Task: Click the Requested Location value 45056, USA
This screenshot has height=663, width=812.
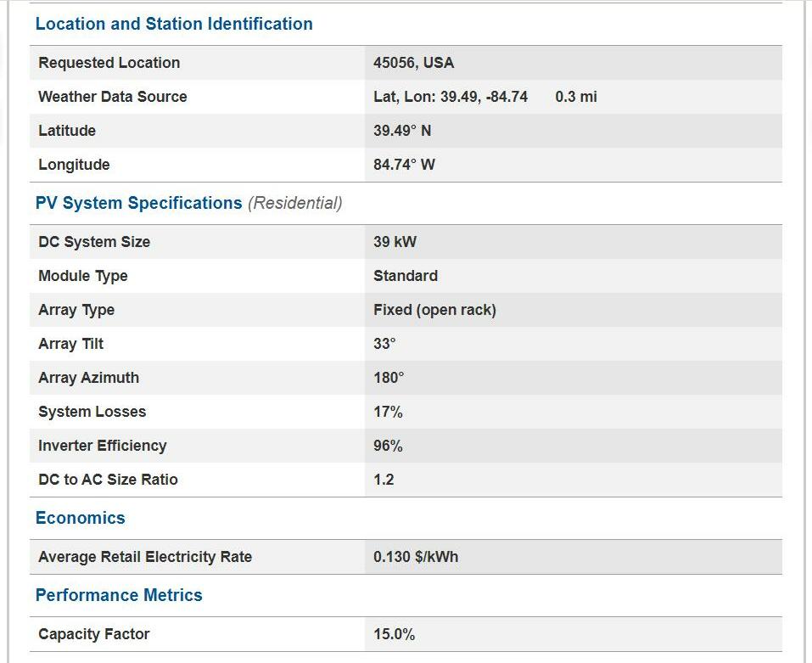Action: click(413, 63)
